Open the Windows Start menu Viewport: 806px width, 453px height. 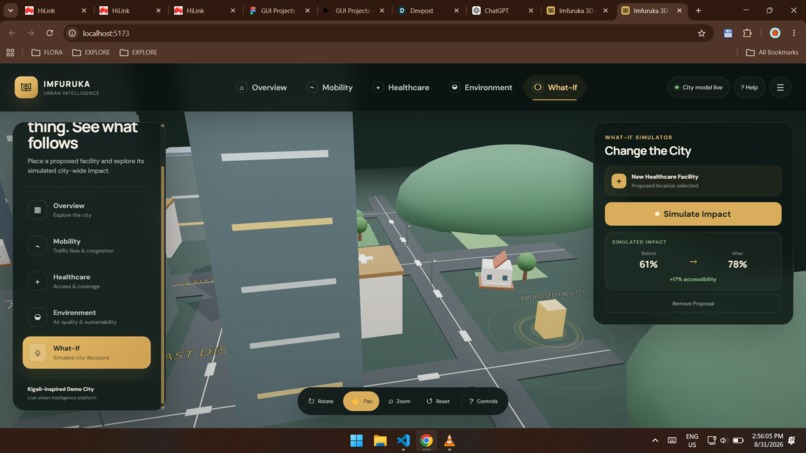356,441
